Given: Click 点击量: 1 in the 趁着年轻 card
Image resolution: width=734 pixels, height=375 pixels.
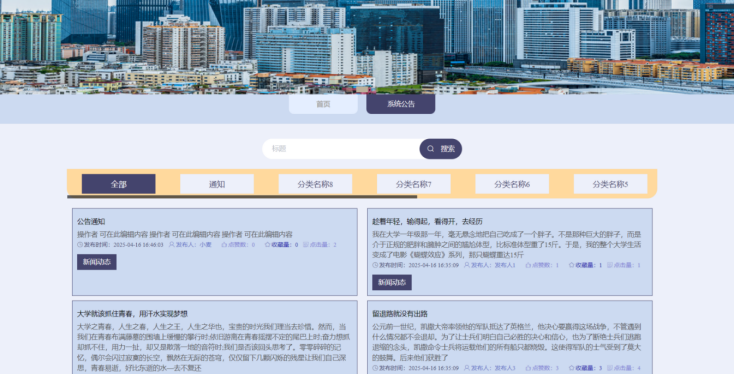Looking at the screenshot, I should point(627,265).
